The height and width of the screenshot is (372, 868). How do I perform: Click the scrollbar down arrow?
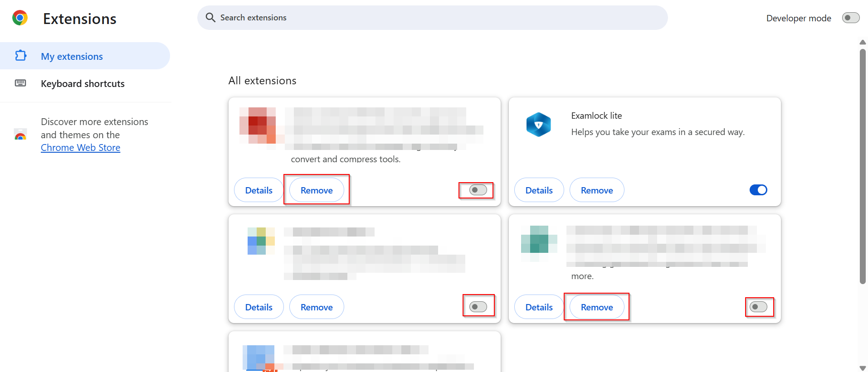coord(863,368)
